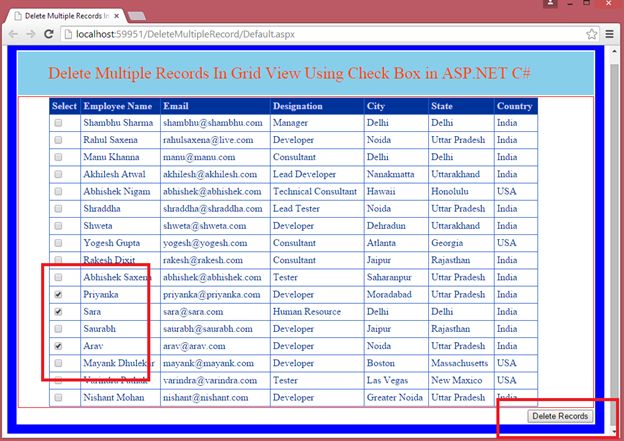Tick the checkbox for Rahul Saxena
Image resolution: width=624 pixels, height=441 pixels.
[58, 140]
